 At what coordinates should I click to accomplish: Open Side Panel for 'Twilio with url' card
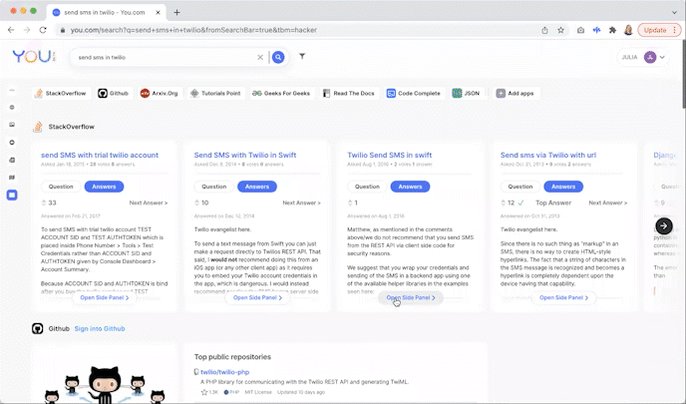pyautogui.click(x=564, y=298)
